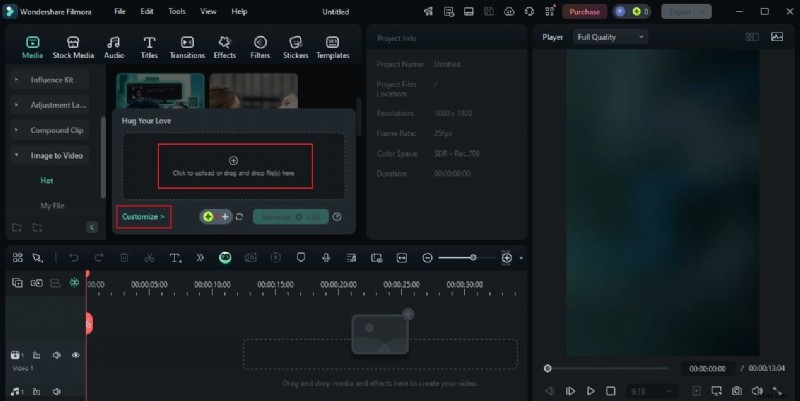Click the cloud upload icon
Screen dimensions: 800x401
[509, 11]
